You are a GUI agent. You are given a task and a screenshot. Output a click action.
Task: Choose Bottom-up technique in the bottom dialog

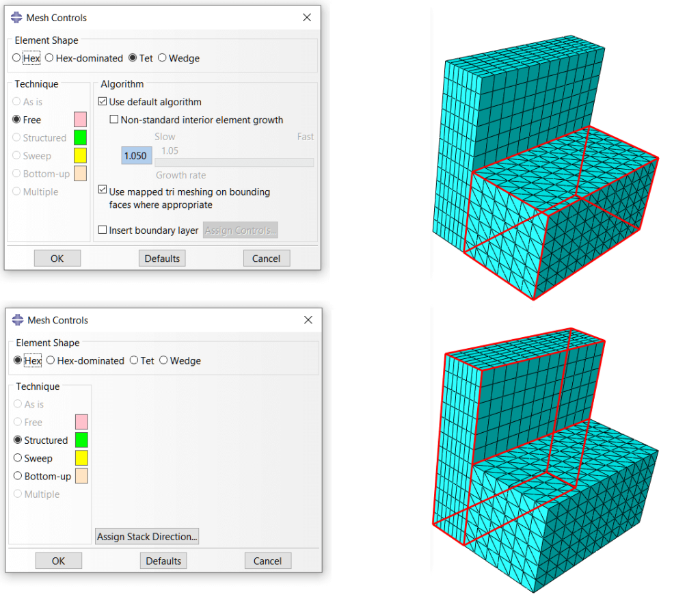(x=18, y=476)
